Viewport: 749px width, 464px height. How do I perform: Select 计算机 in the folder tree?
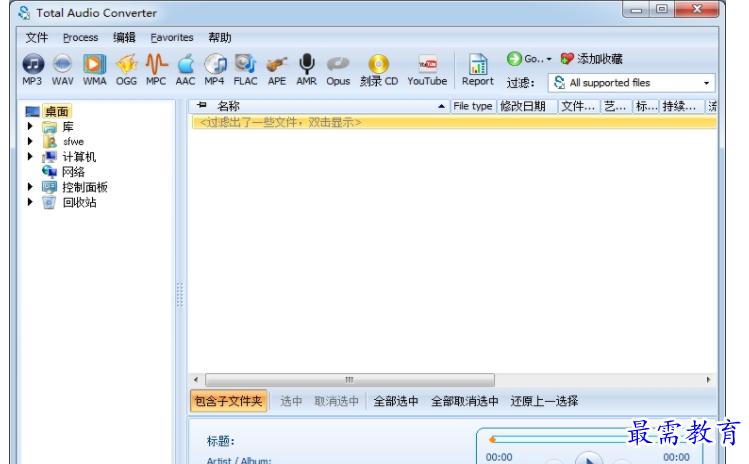coord(79,157)
